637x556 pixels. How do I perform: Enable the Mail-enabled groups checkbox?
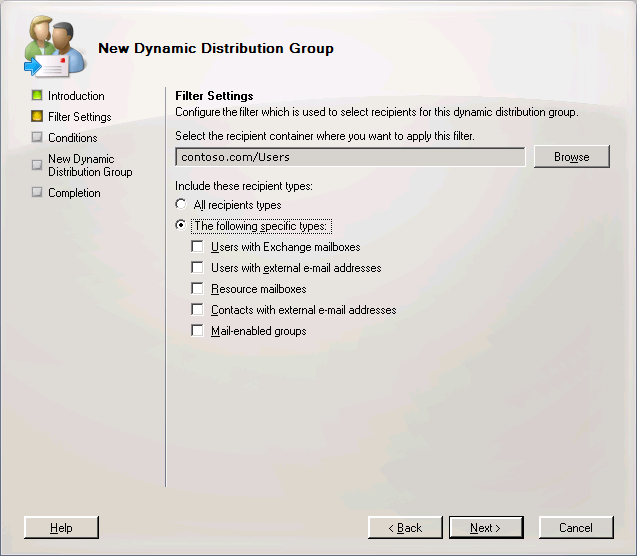pos(197,331)
